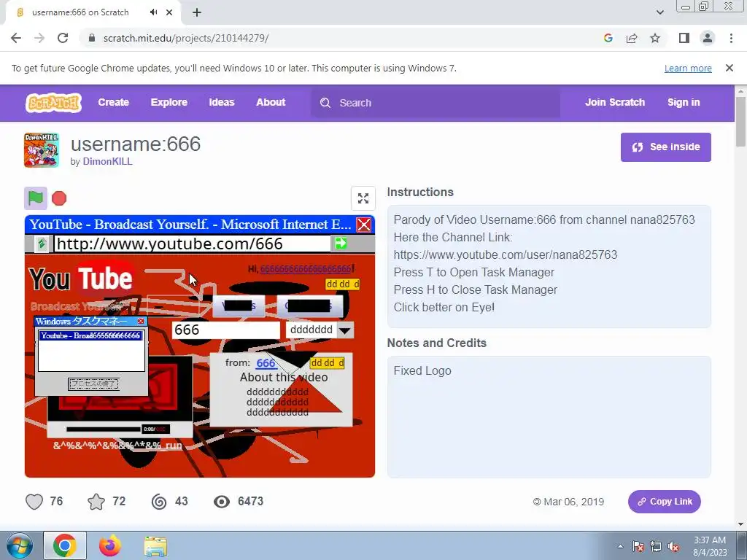Click the Chrome taskbar icon
747x560 pixels.
[65, 546]
